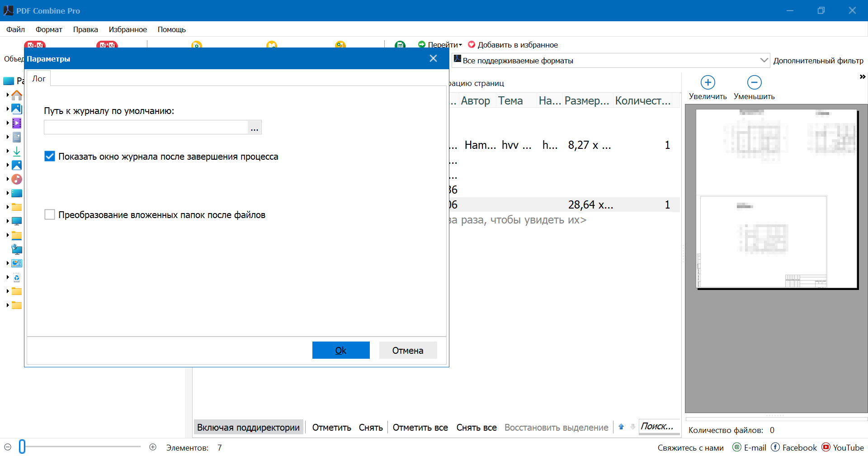Image resolution: width=868 pixels, height=456 pixels.
Task: Click the red YouTube play icon
Action: 826,447
